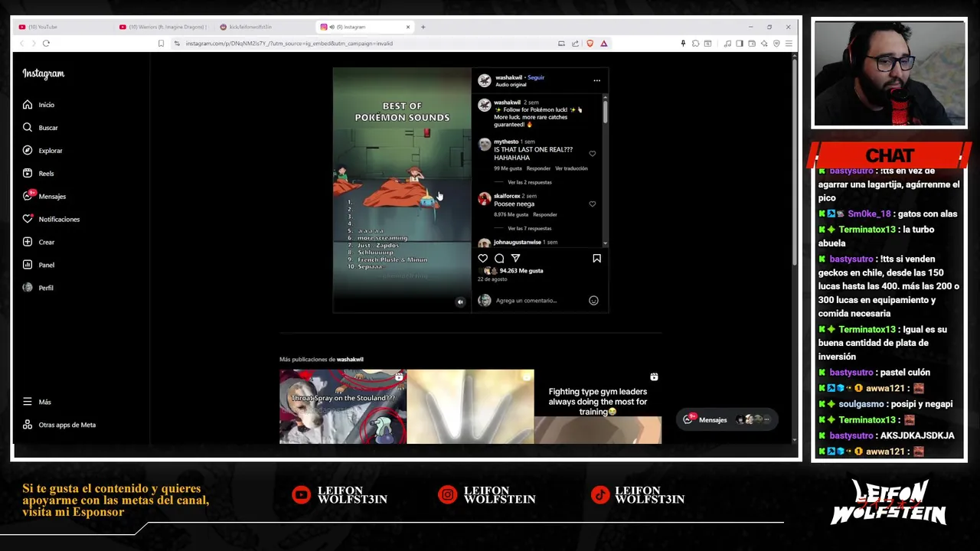Like the post with the heart icon
The image size is (980, 551).
[483, 259]
